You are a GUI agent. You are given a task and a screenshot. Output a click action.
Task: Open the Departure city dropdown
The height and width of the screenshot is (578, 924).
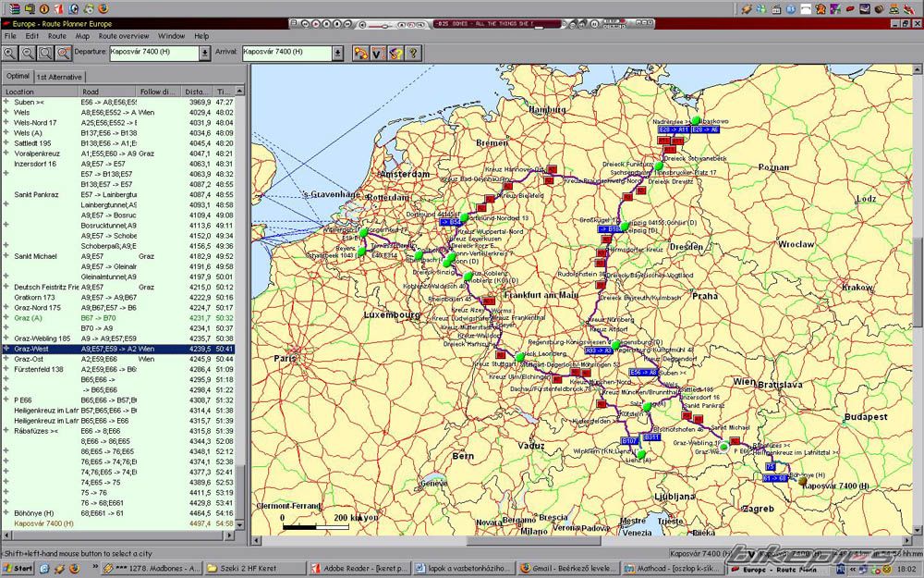point(204,53)
